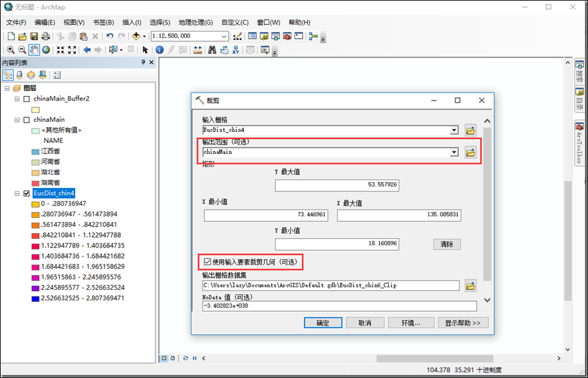Collapse the chinaMain_Buffer2 layer entry
Screen dimensions: 588x378
coord(18,99)
